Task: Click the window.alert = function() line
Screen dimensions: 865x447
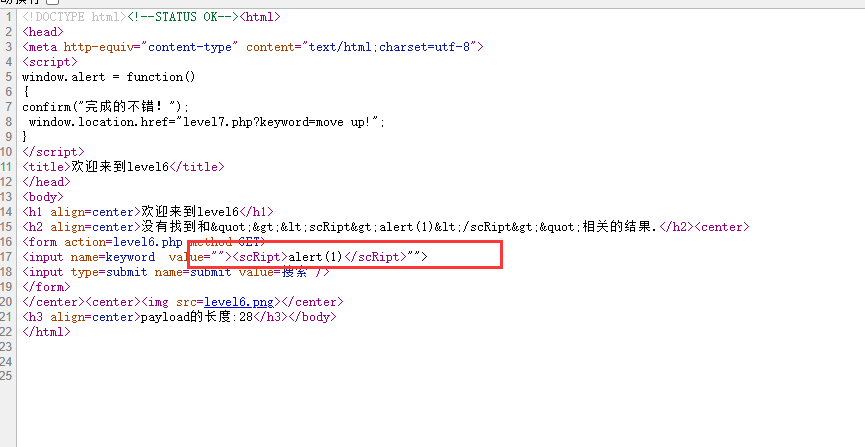Action: coord(109,77)
